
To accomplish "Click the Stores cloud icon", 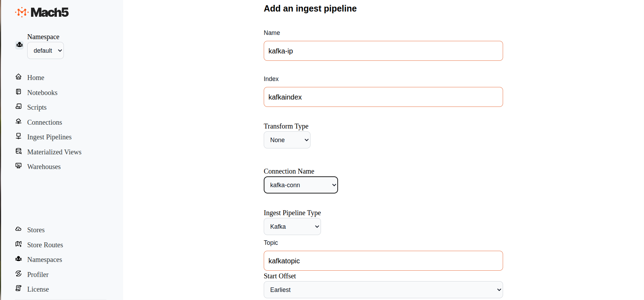I will click(18, 229).
